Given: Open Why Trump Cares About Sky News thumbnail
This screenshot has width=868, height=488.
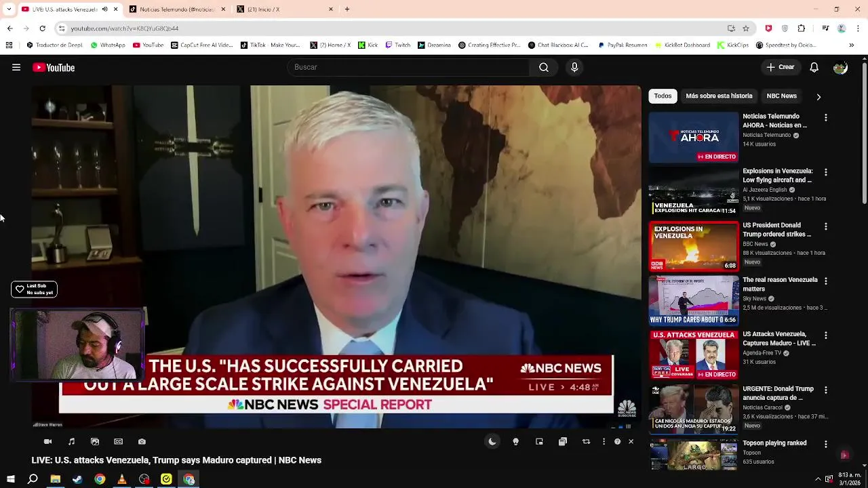Looking at the screenshot, I should [x=694, y=300].
